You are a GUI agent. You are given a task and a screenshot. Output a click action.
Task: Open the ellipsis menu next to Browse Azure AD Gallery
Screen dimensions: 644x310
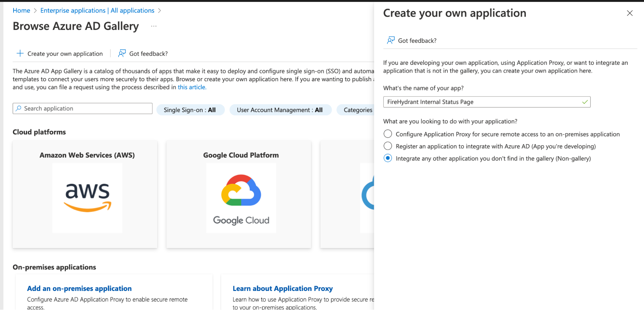coord(154,26)
